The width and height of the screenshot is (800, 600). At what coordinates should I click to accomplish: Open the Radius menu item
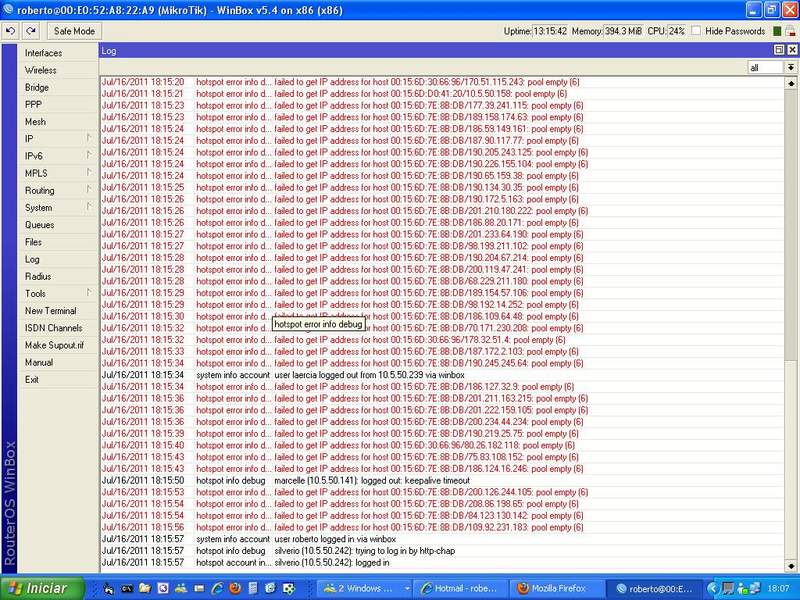[x=57, y=277]
